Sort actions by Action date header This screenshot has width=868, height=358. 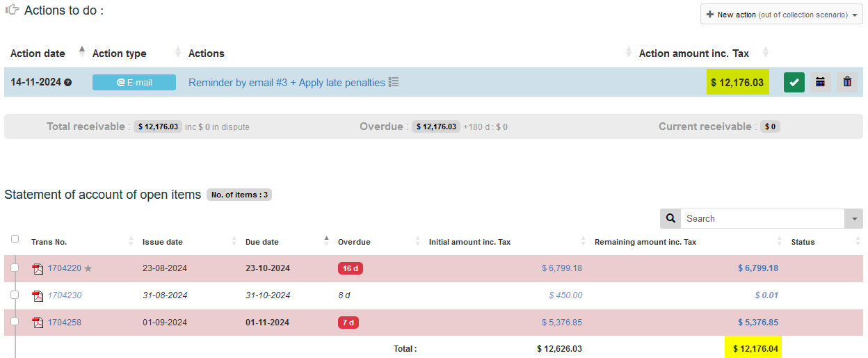(38, 54)
